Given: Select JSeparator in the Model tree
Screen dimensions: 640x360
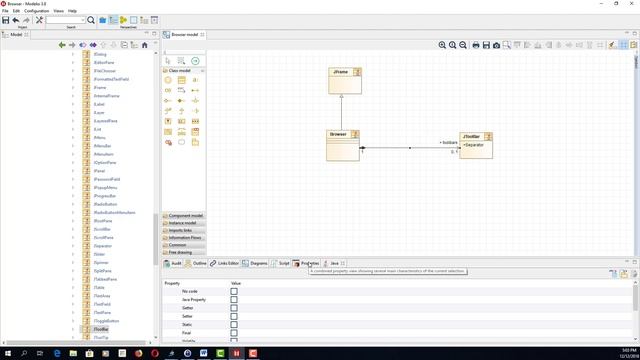Looking at the screenshot, I should tap(102, 246).
